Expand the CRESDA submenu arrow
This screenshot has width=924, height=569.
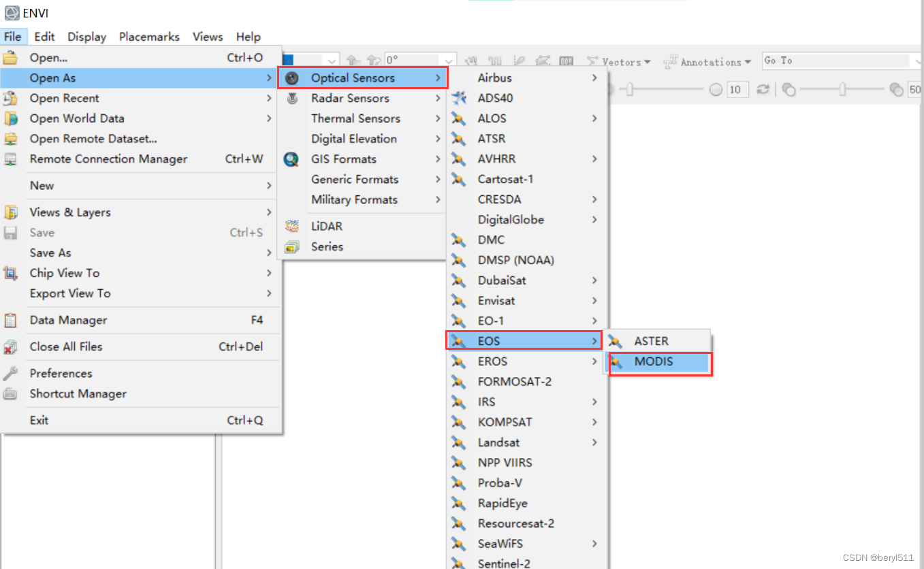[594, 199]
